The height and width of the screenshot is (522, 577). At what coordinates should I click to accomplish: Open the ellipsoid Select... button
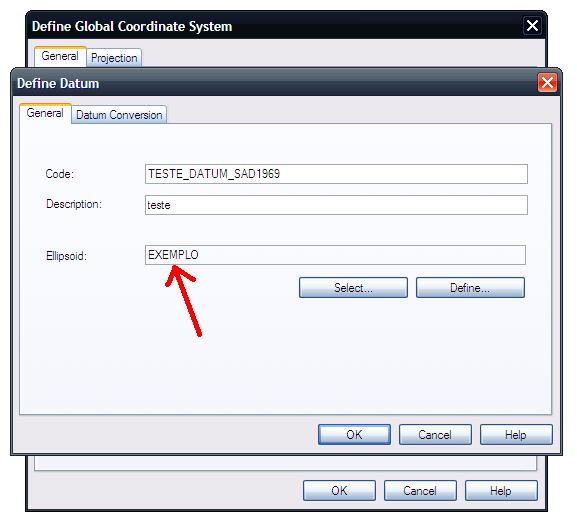click(353, 288)
